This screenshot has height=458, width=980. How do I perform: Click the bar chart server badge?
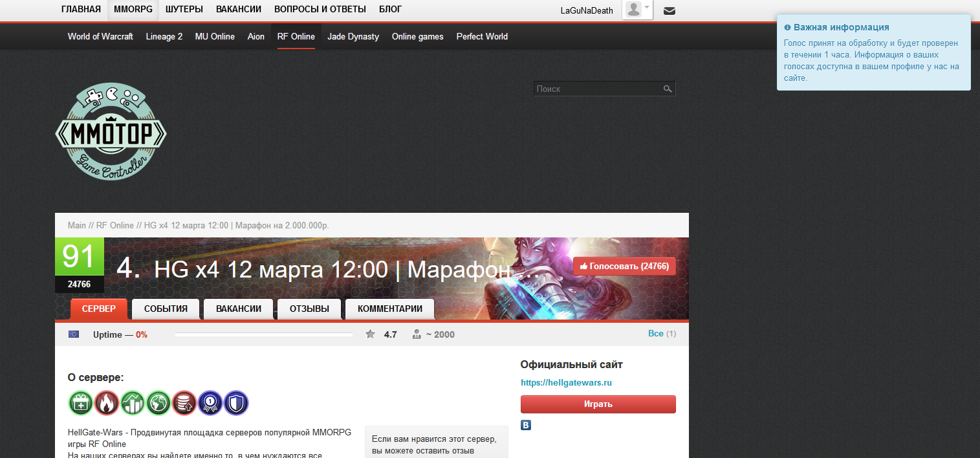pos(133,402)
